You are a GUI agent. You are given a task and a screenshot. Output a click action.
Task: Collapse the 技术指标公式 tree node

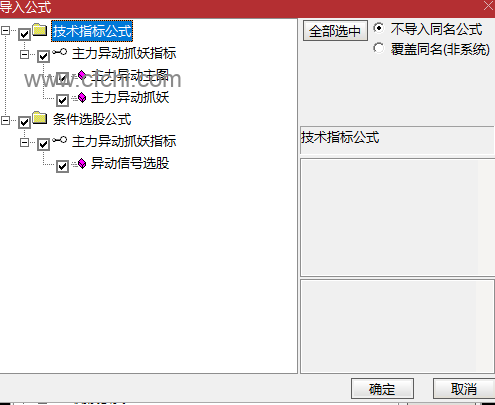pyautogui.click(x=5, y=31)
